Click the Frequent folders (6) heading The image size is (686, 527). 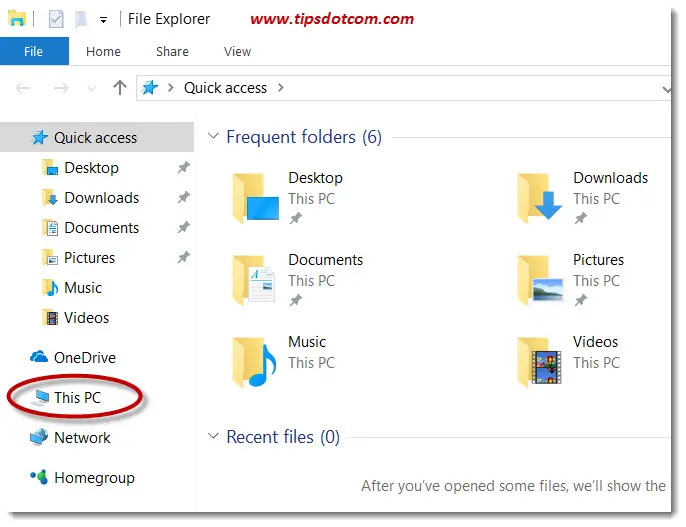(x=304, y=137)
